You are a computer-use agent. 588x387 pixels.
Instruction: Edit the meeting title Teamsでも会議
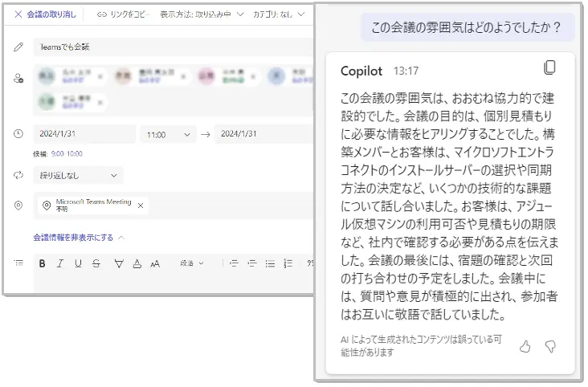[x=174, y=47]
